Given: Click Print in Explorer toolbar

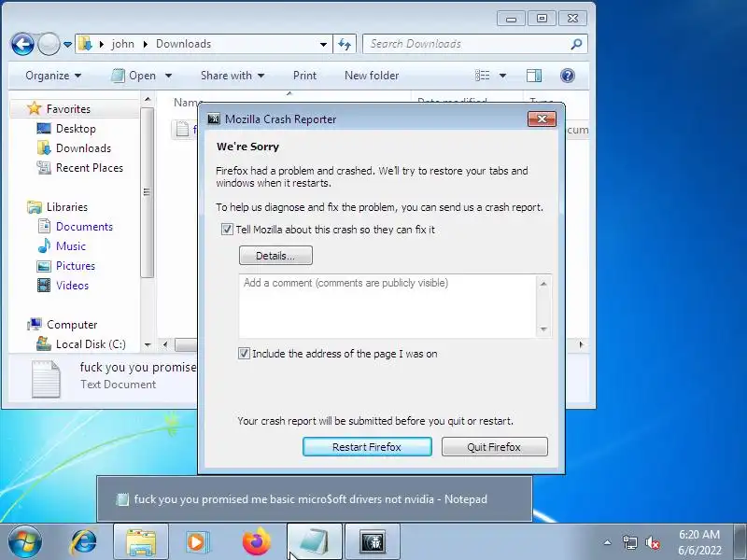Looking at the screenshot, I should (x=305, y=76).
